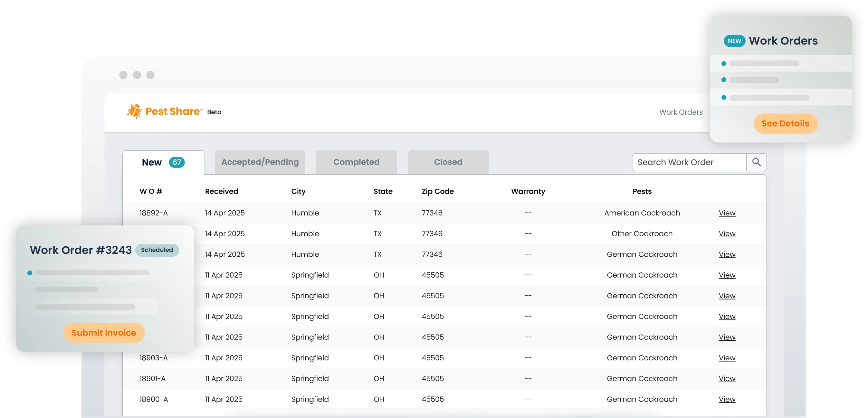
Task: Click the 67 count badge
Action: 176,162
